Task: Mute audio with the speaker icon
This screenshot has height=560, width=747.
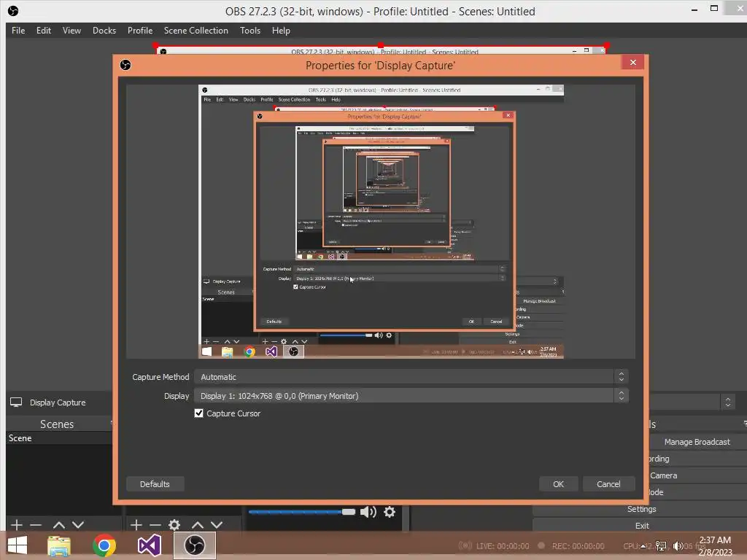Action: [x=368, y=512]
